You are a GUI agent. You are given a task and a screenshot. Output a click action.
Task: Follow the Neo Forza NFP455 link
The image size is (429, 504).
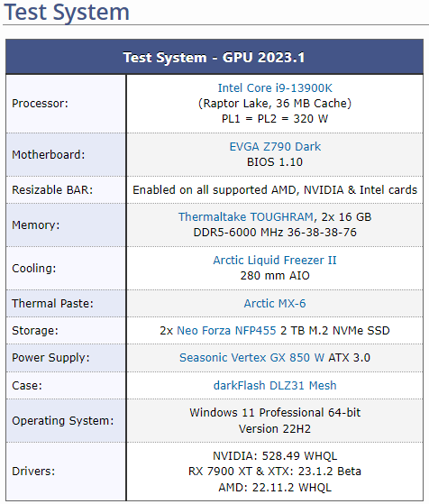click(x=226, y=330)
